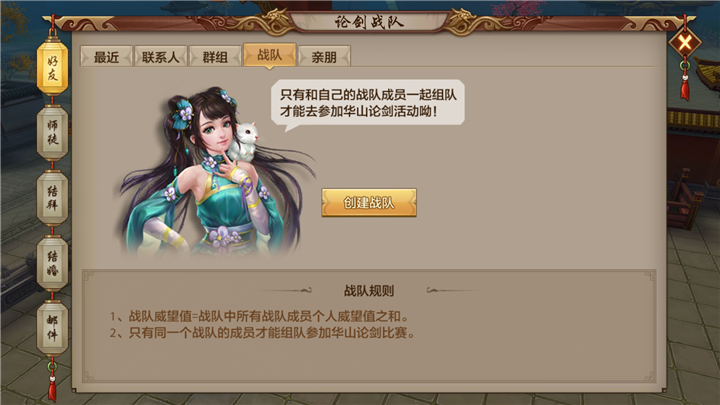Viewport: 720px width, 405px height.
Task: Open the 结拜 lantern section
Action: (x=52, y=198)
